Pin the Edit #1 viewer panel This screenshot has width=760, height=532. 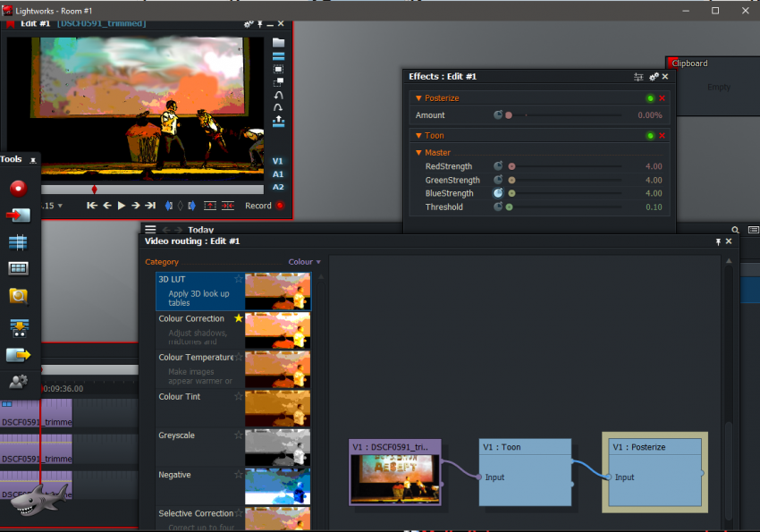pos(260,24)
